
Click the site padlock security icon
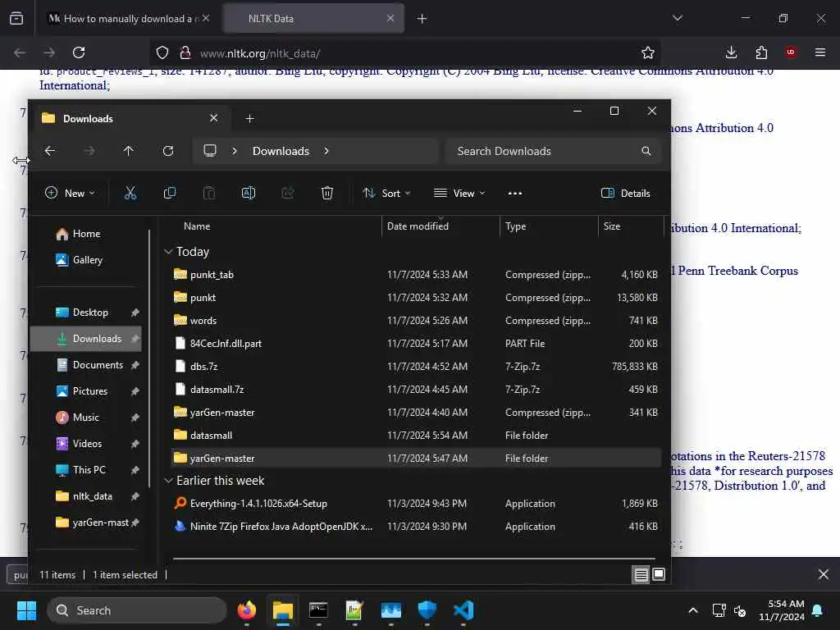pos(185,52)
